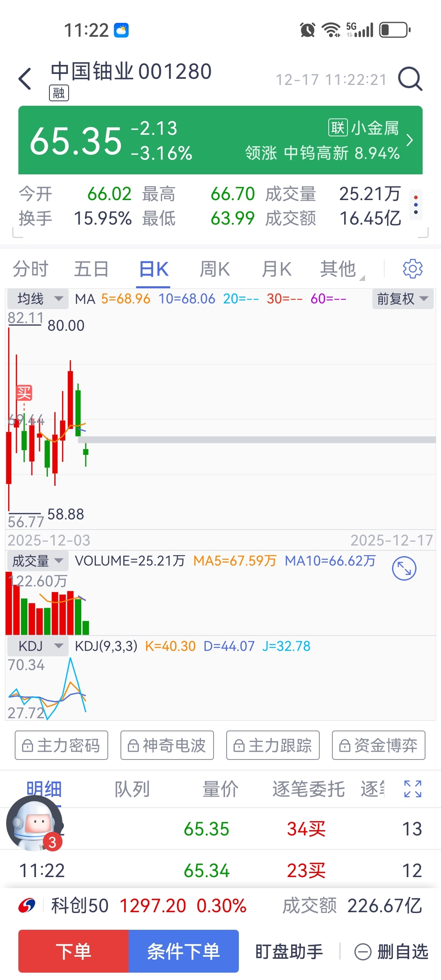Open the 前复权 adjustment dropdown
The height and width of the screenshot is (980, 441).
(403, 299)
